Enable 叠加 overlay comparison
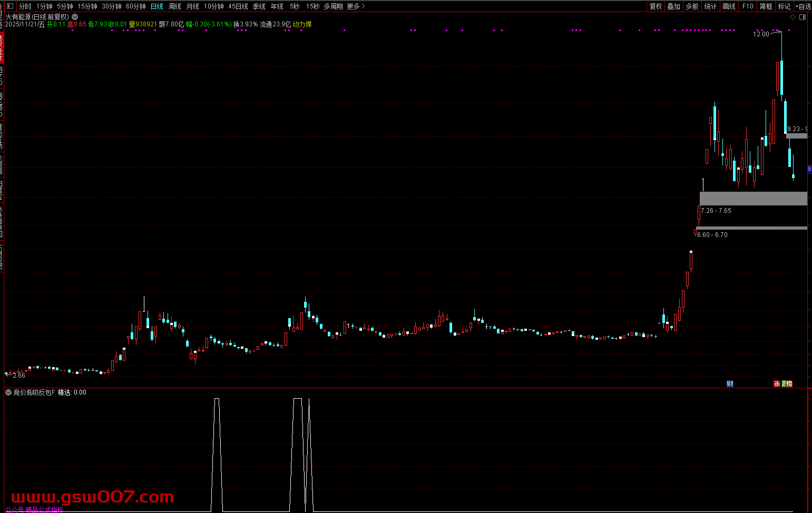812x513 pixels. [x=673, y=6]
